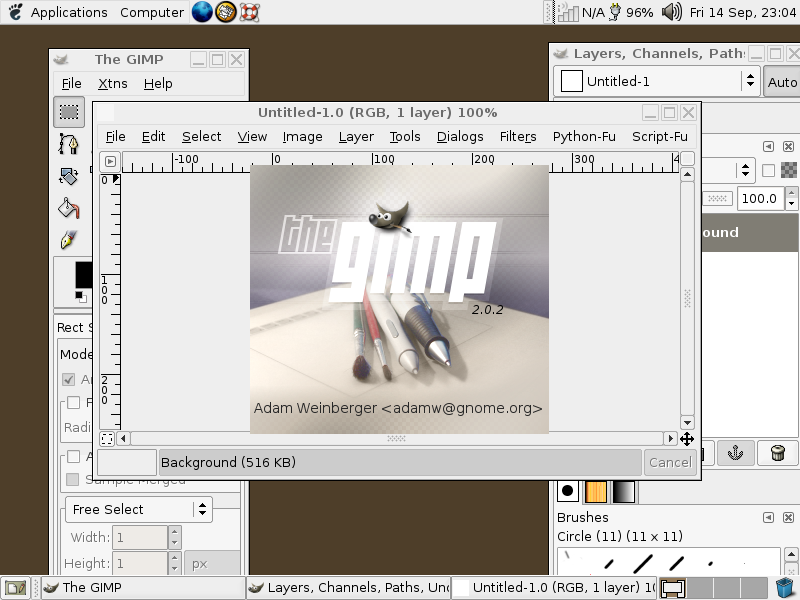The image size is (800, 600).
Task: Select the Rectangle Select tool in toolbox
Action: [x=69, y=112]
